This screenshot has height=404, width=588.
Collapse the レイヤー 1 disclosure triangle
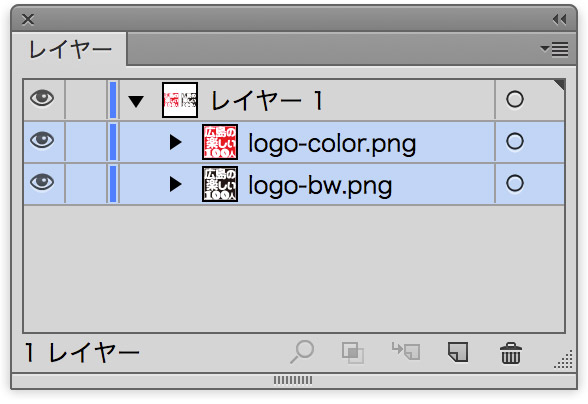pyautogui.click(x=136, y=101)
